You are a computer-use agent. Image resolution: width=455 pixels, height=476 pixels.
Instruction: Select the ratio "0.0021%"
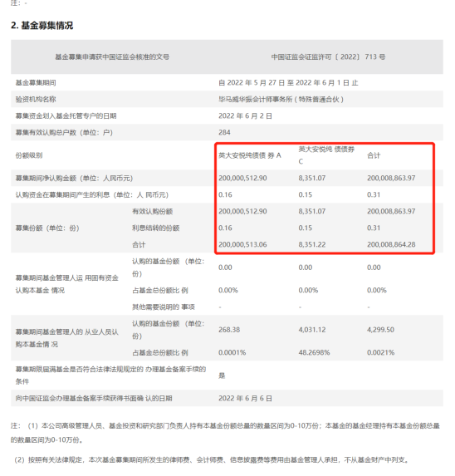[x=380, y=352]
